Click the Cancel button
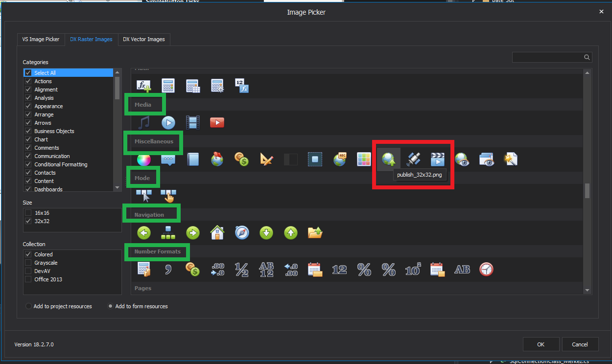612x364 pixels. 580,344
